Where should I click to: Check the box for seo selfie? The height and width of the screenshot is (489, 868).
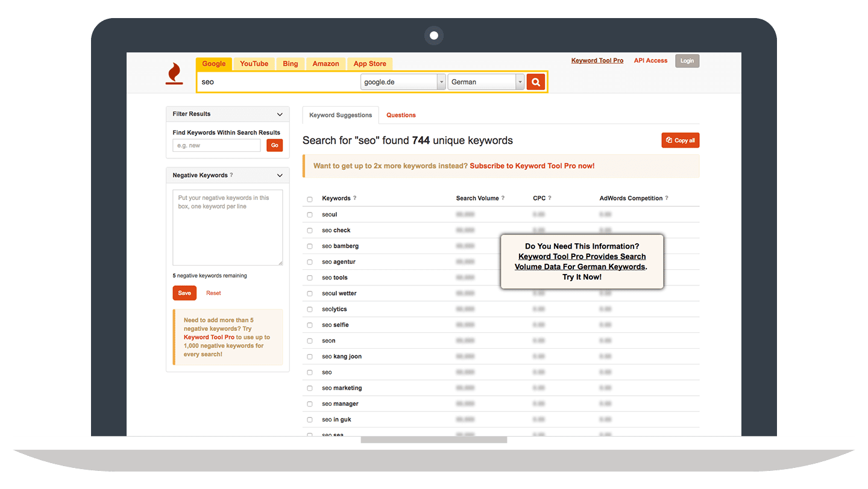[310, 325]
